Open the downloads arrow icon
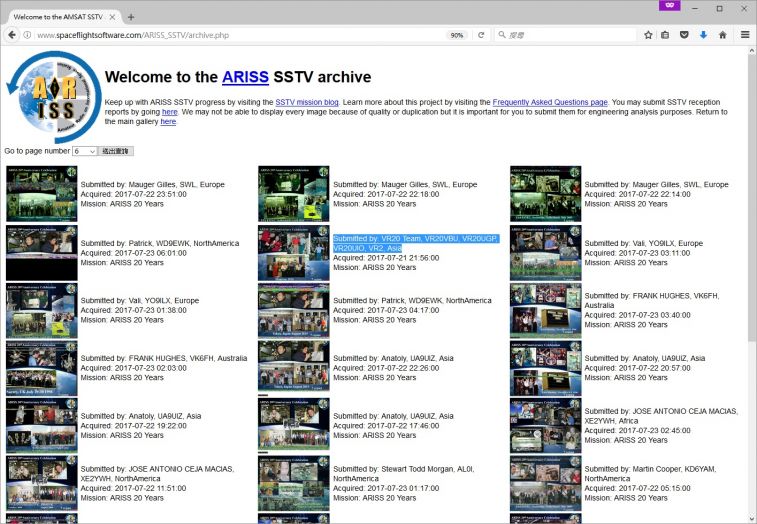The image size is (757, 524). 703,35
